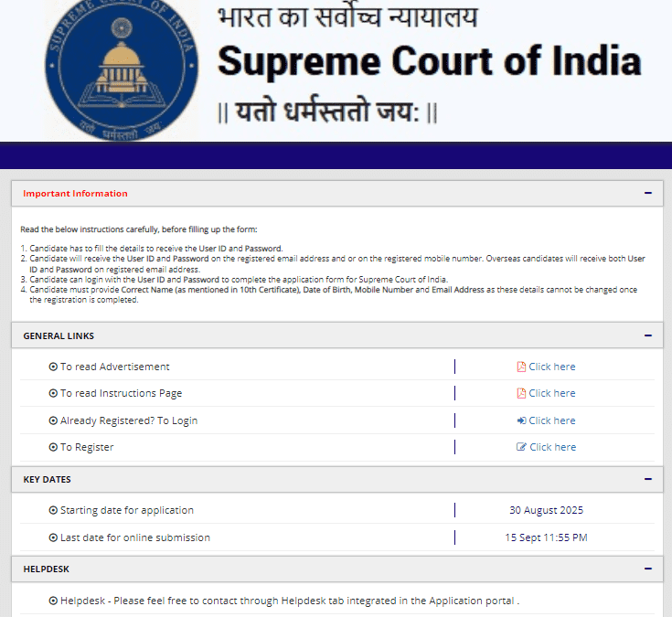Viewport: 672px width, 617px height.
Task: Click here link to register
Action: pos(553,447)
